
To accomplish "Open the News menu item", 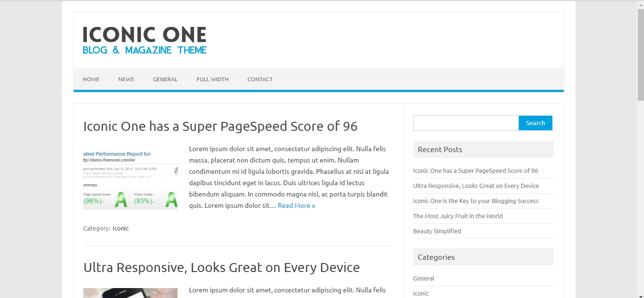I will (x=126, y=79).
